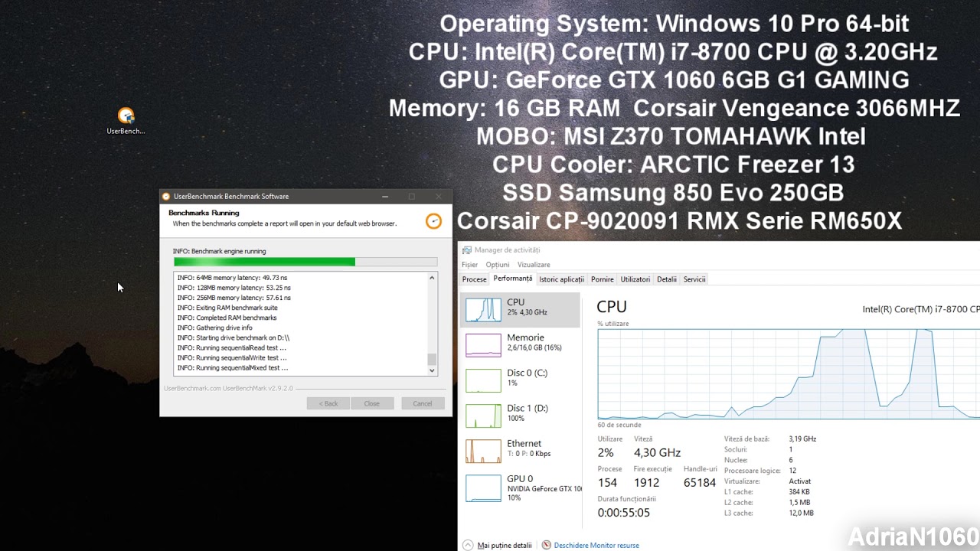Open the Deschidere Monitor resurse link
980x551 pixels.
pos(596,546)
